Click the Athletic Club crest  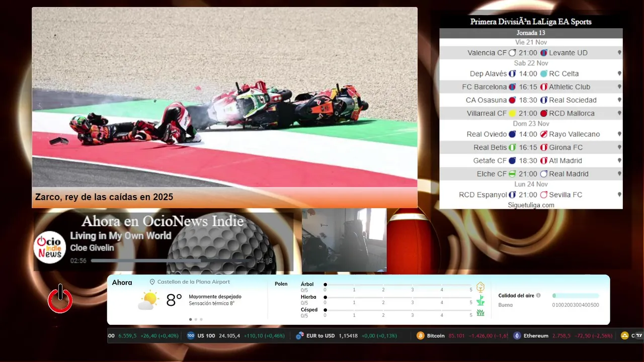[x=543, y=87]
